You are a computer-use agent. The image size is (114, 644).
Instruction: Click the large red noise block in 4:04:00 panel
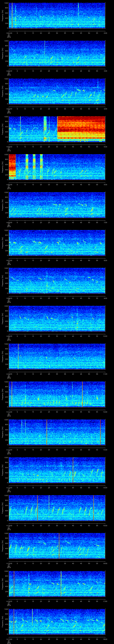point(81,128)
